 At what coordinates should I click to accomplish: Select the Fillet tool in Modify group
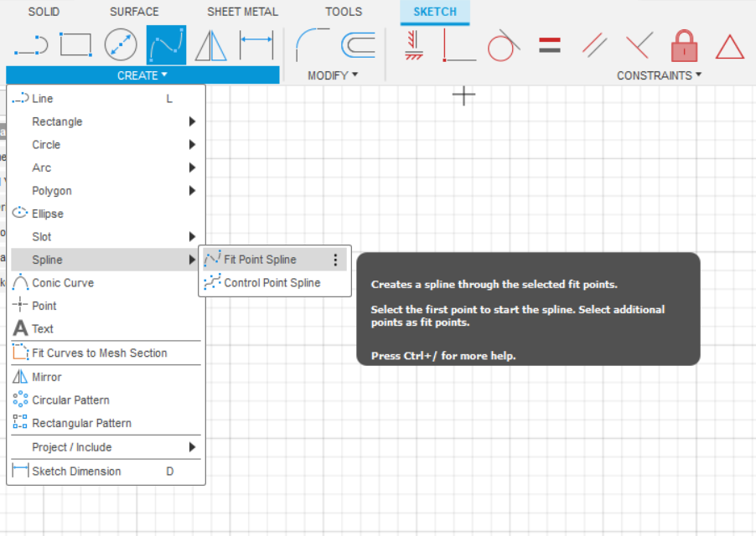pos(312,44)
